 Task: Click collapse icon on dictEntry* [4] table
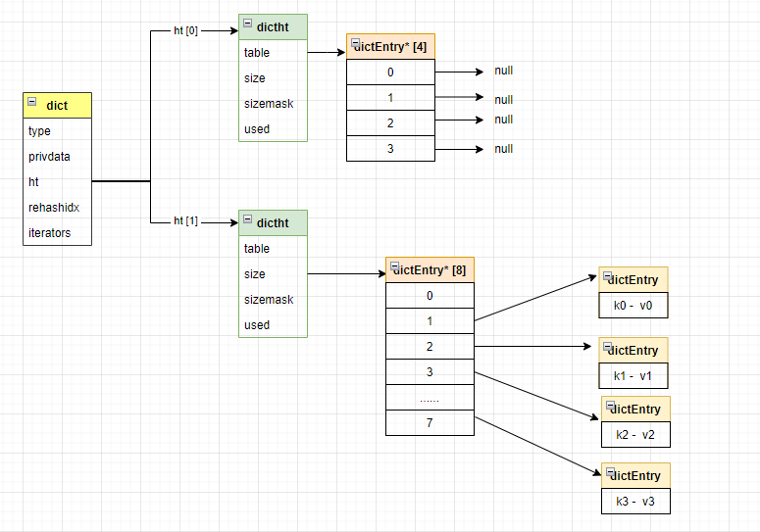(x=356, y=44)
